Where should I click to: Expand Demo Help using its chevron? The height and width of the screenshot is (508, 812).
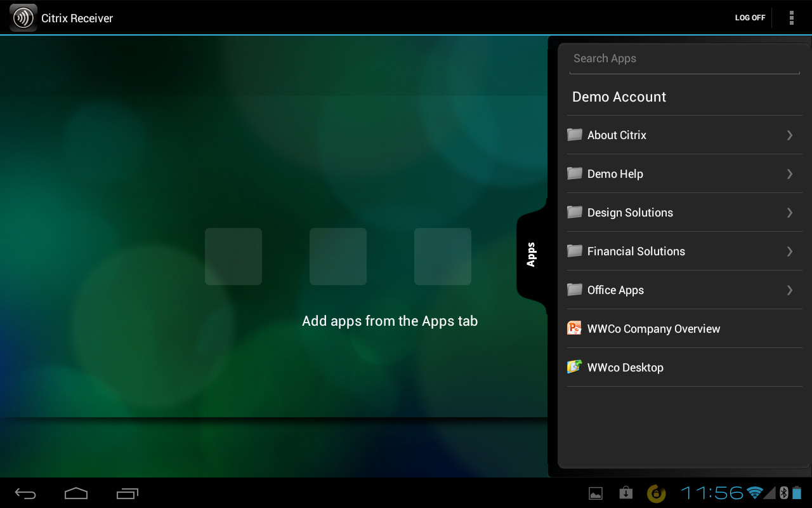click(790, 174)
